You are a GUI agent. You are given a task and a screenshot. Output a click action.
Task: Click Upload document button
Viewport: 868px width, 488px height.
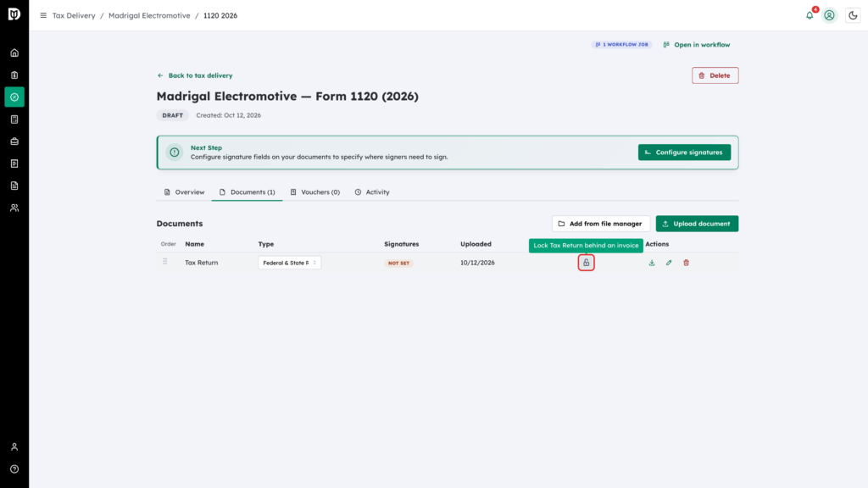click(697, 224)
